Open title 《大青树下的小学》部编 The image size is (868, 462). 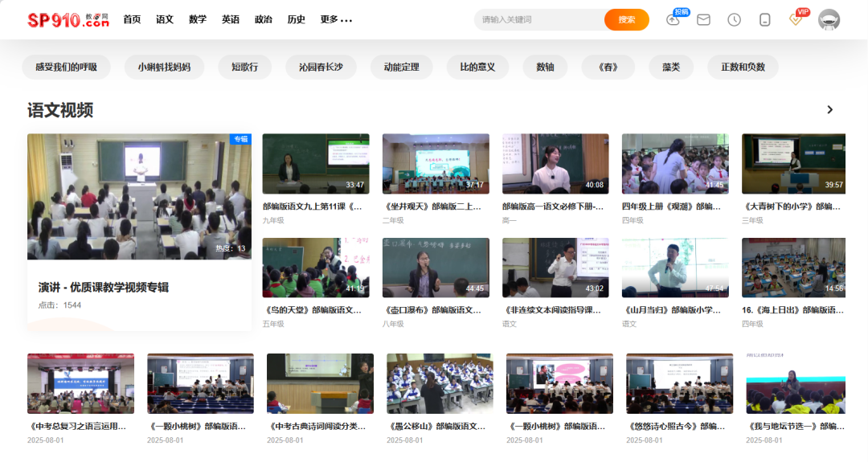pyautogui.click(x=792, y=206)
